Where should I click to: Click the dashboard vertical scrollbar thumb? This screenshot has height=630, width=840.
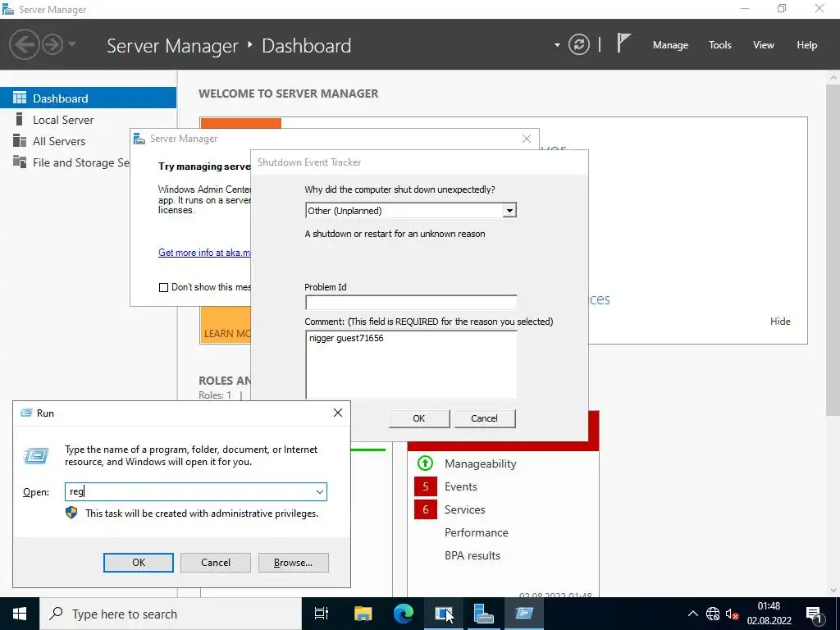point(833,249)
